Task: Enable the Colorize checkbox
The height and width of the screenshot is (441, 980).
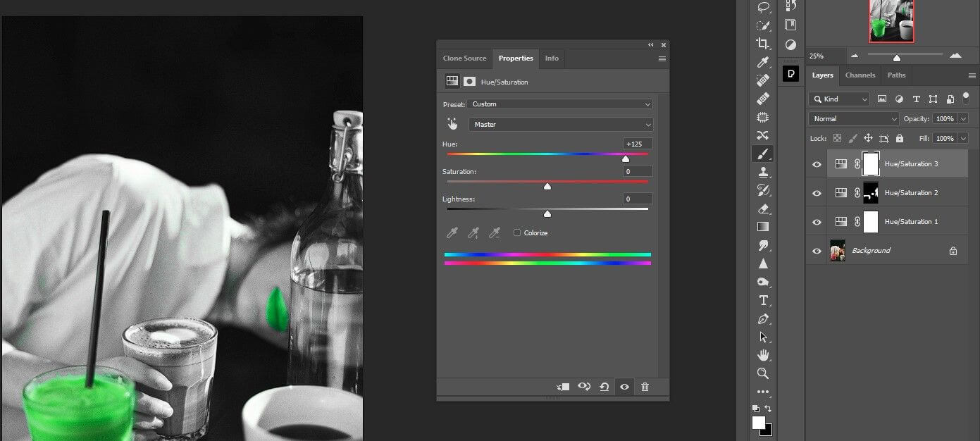Action: click(518, 232)
